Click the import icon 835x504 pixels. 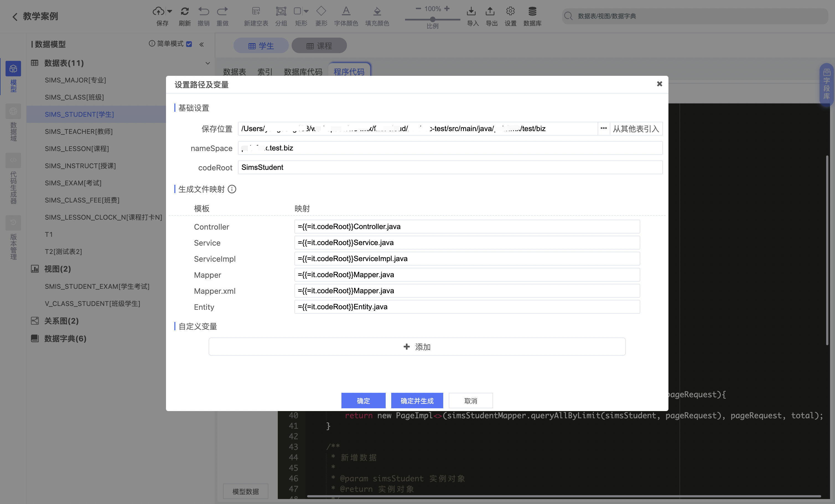[x=471, y=12]
